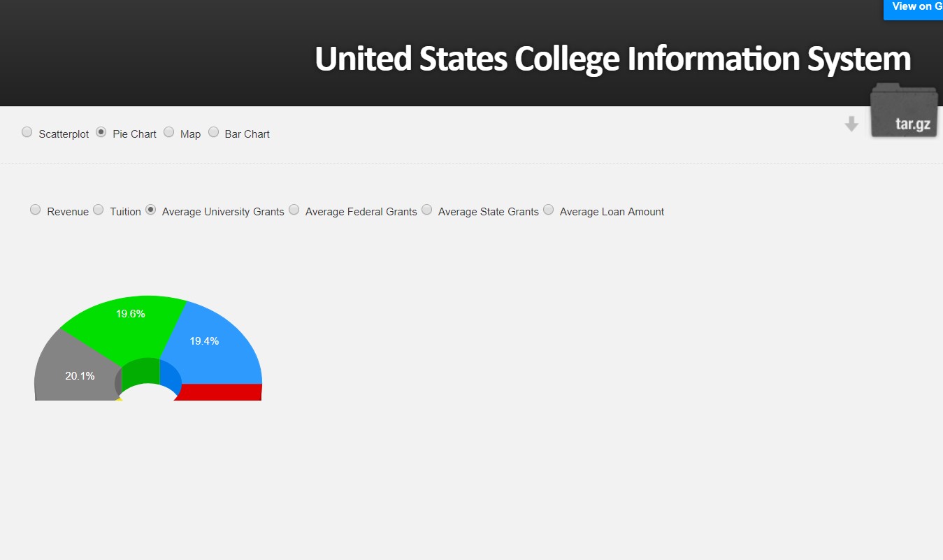Screen dimensions: 943x560
Task: Switch to Bar Chart view option
Action: 213,132
